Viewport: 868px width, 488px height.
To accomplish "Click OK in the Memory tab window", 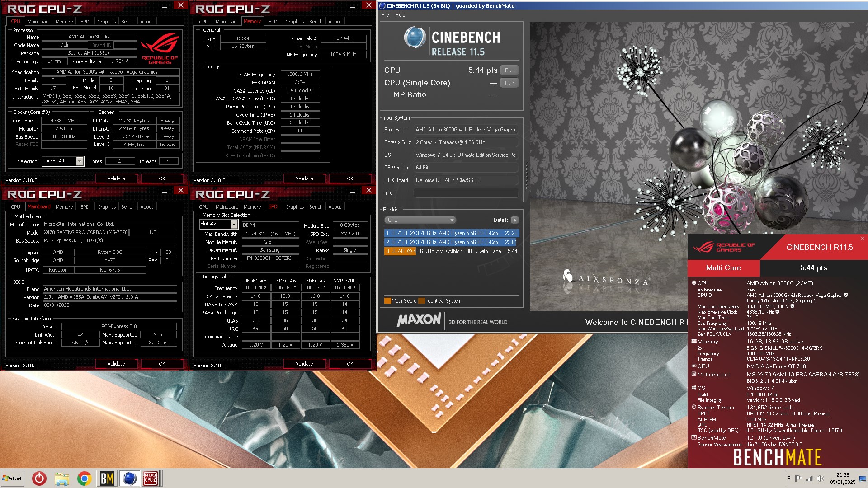I will [x=350, y=178].
